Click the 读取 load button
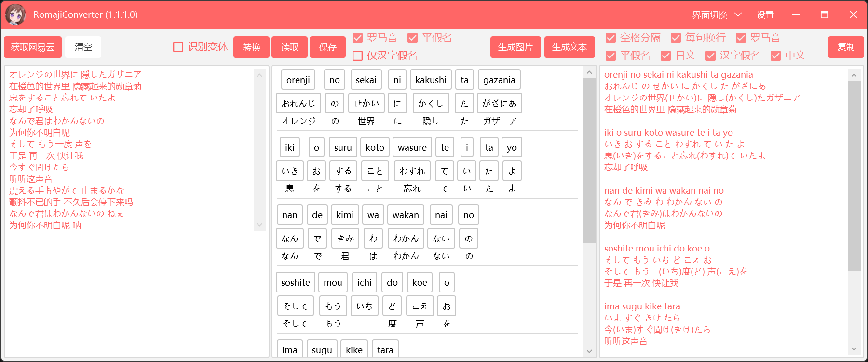Screen dimensions: 868x362 point(290,47)
